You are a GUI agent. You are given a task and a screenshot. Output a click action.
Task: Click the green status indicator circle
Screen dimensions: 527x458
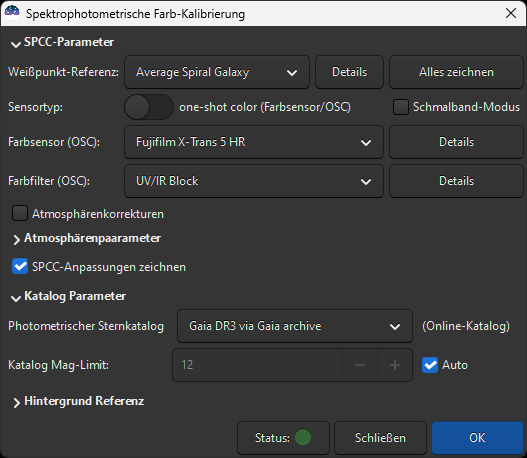[303, 437]
